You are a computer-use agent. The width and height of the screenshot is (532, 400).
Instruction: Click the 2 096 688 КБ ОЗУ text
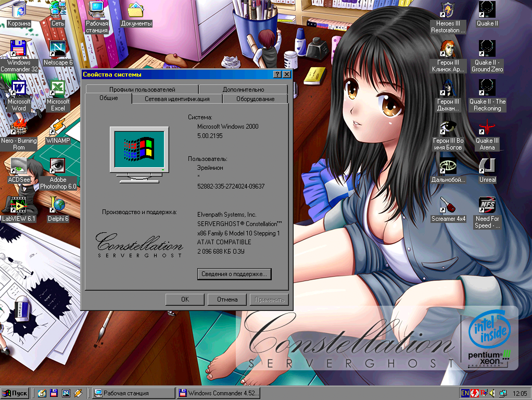coord(221,252)
